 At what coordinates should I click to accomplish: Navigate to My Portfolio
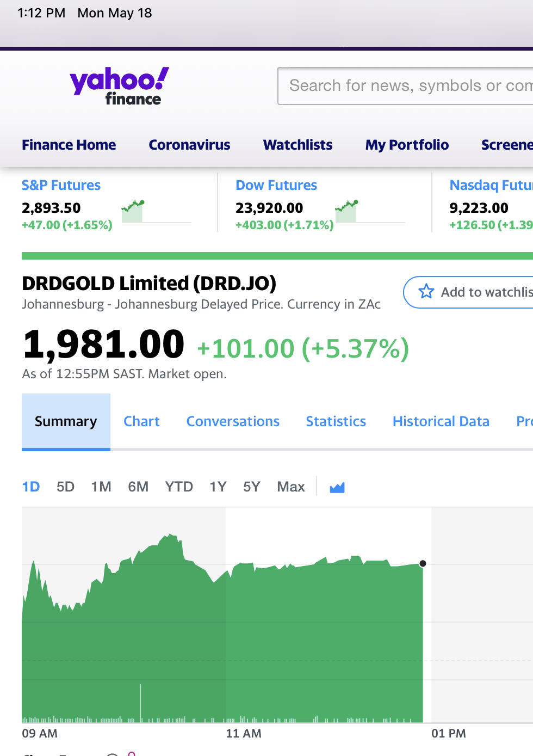point(407,145)
